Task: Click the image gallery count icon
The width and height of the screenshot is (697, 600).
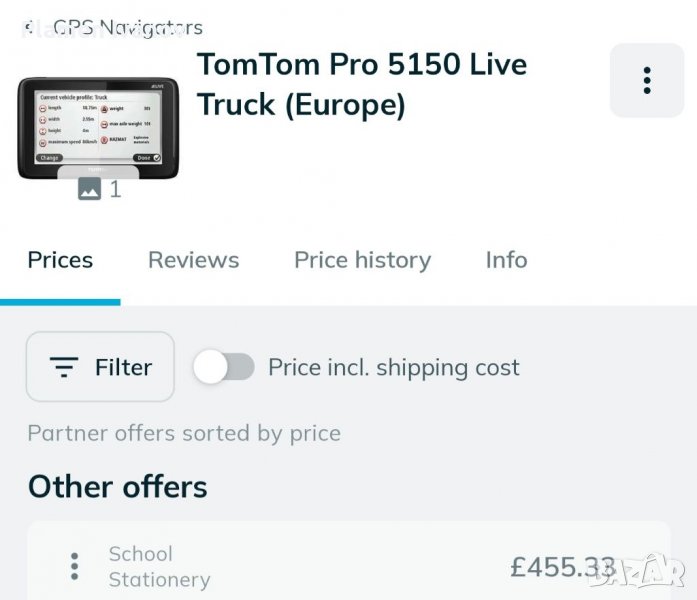Action: pyautogui.click(x=90, y=189)
